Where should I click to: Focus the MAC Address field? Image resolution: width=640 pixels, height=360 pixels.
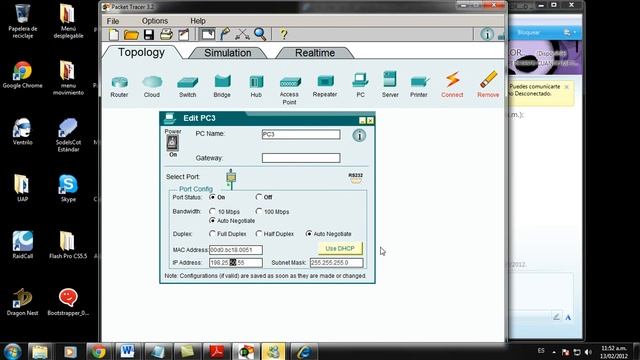tap(236, 250)
